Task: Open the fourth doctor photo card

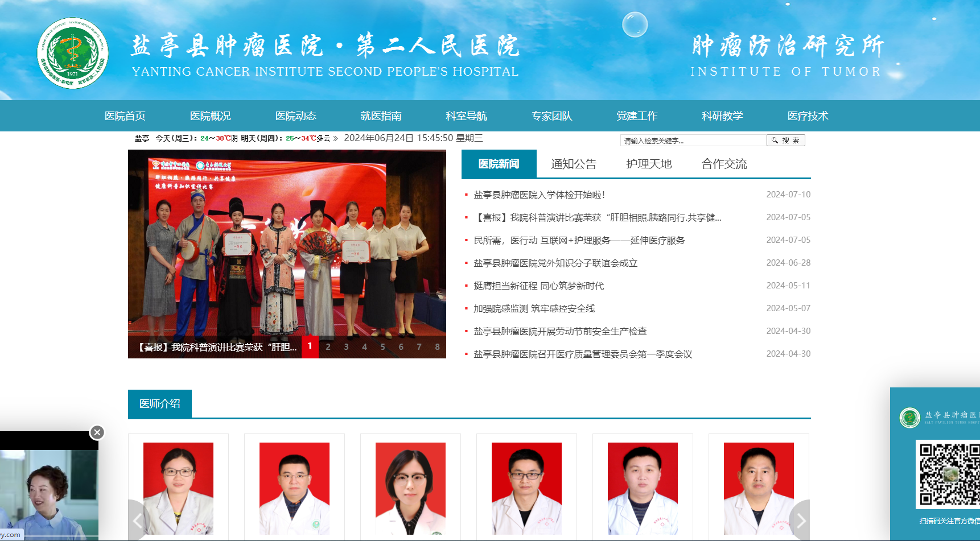Action: [526, 488]
